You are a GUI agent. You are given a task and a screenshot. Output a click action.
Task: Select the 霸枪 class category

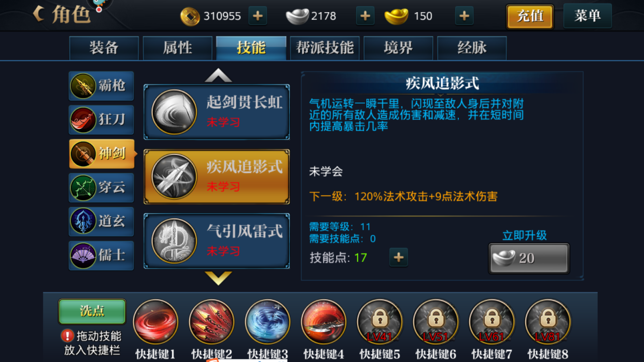click(101, 86)
